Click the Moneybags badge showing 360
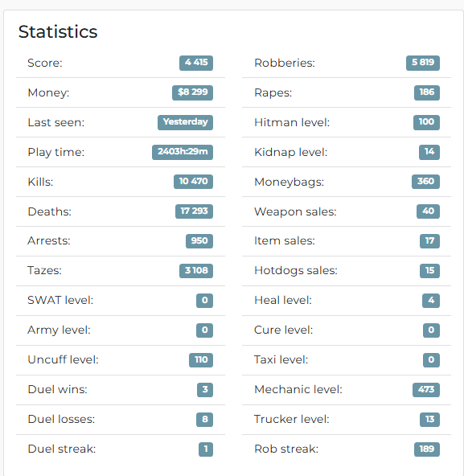The width and height of the screenshot is (464, 476). pos(425,182)
